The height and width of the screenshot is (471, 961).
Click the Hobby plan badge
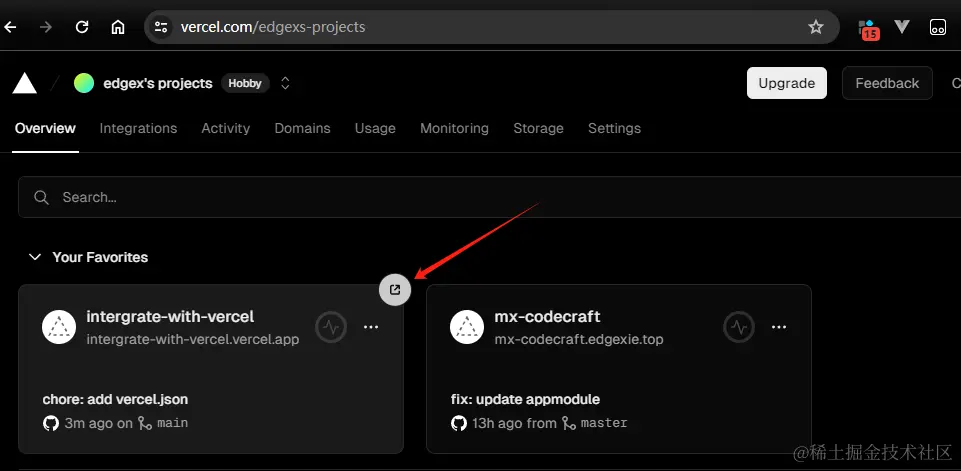(245, 83)
